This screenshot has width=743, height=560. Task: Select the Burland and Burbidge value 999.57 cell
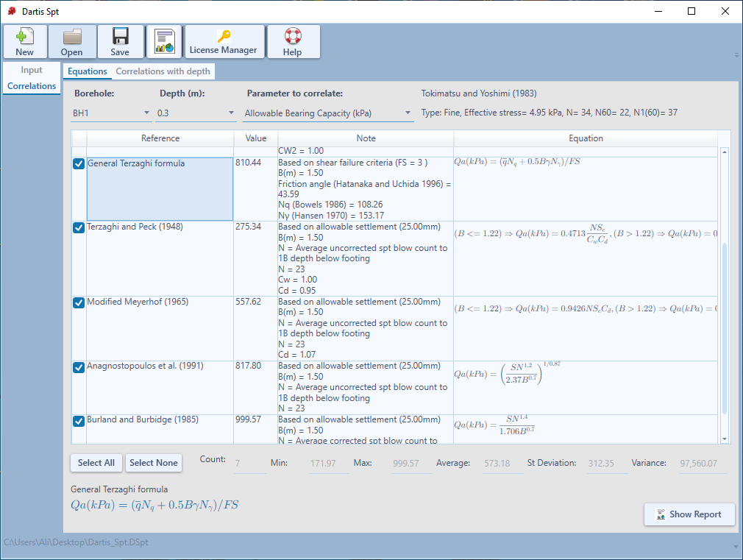pyautogui.click(x=256, y=429)
